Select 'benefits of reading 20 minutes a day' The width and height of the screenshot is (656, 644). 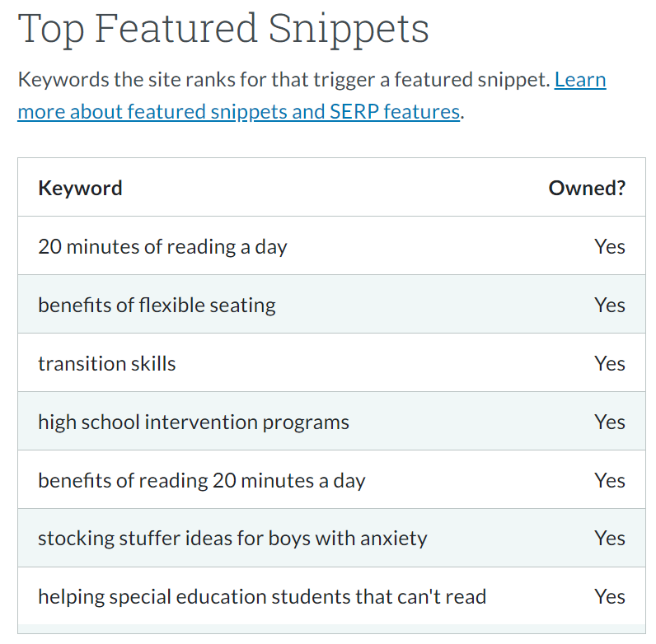pyautogui.click(x=201, y=480)
